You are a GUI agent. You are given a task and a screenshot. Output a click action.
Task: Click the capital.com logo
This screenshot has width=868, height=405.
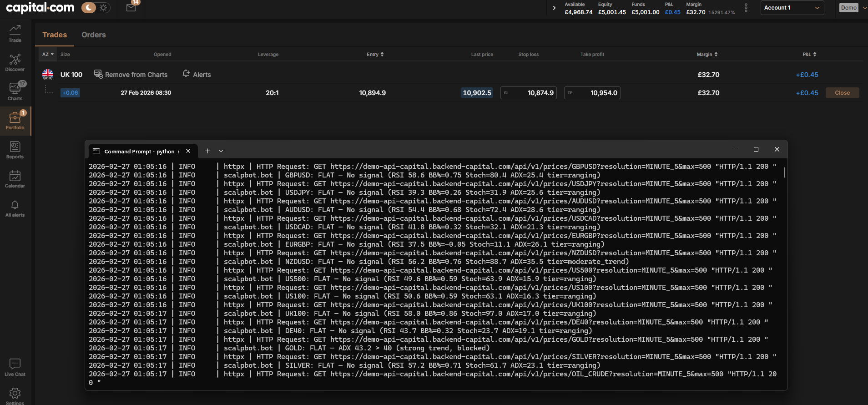click(40, 8)
